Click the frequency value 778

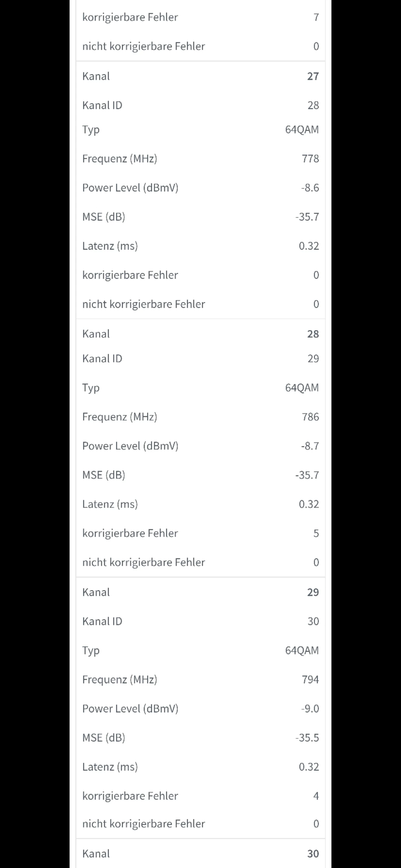click(310, 159)
